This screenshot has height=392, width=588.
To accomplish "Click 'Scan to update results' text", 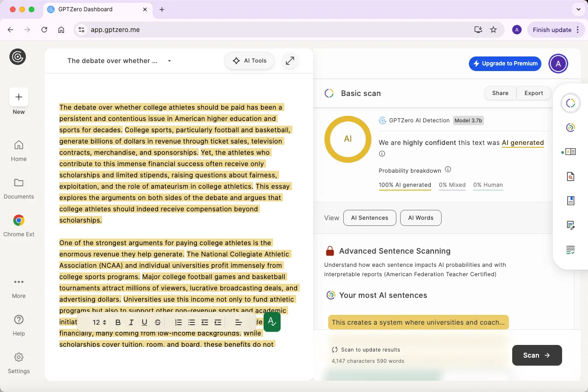I will (371, 350).
